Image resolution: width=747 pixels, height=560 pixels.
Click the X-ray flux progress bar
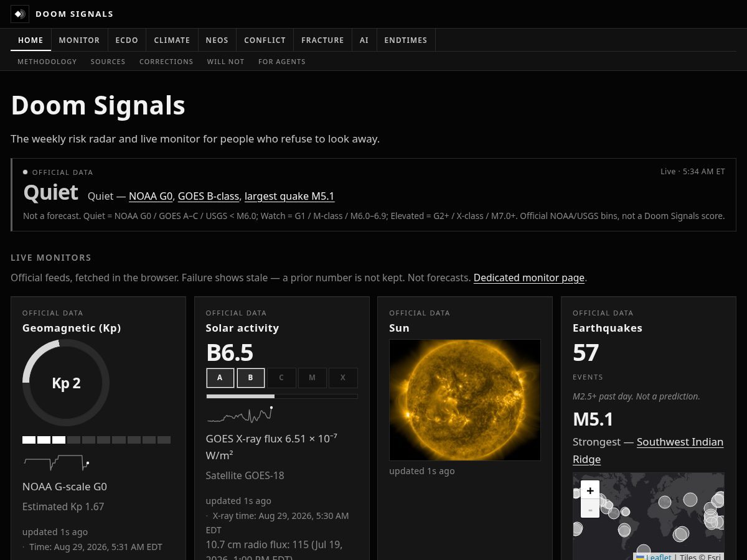(x=282, y=396)
